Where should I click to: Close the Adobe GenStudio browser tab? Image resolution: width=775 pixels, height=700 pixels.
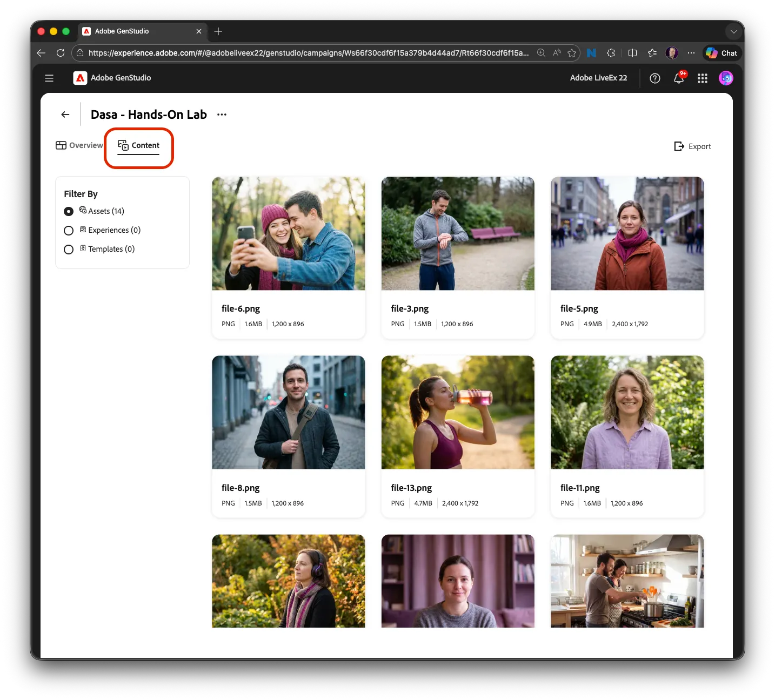click(x=199, y=31)
